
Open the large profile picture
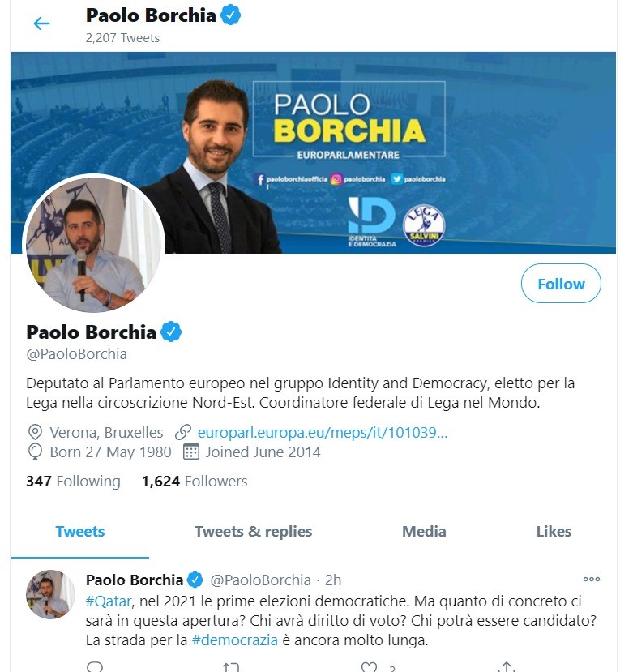93,243
